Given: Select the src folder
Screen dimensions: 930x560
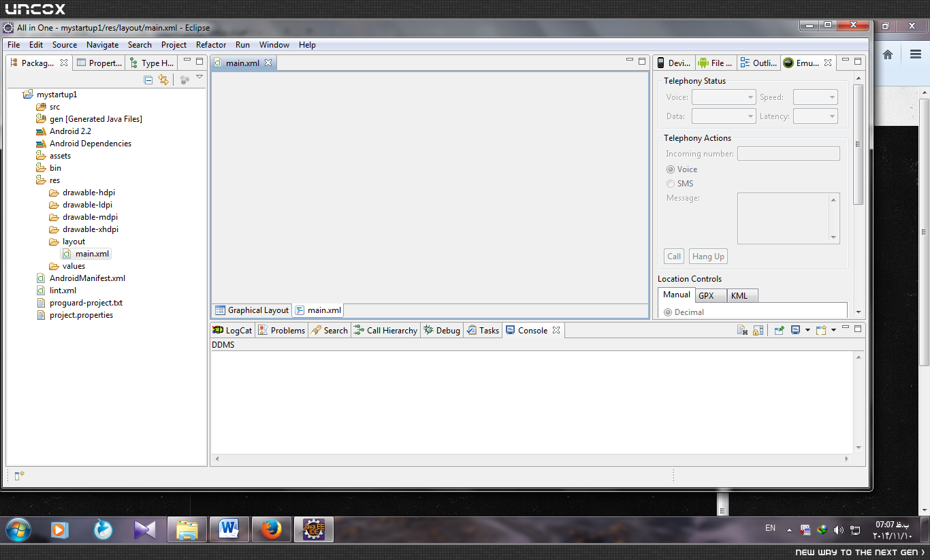Looking at the screenshot, I should (x=48, y=107).
